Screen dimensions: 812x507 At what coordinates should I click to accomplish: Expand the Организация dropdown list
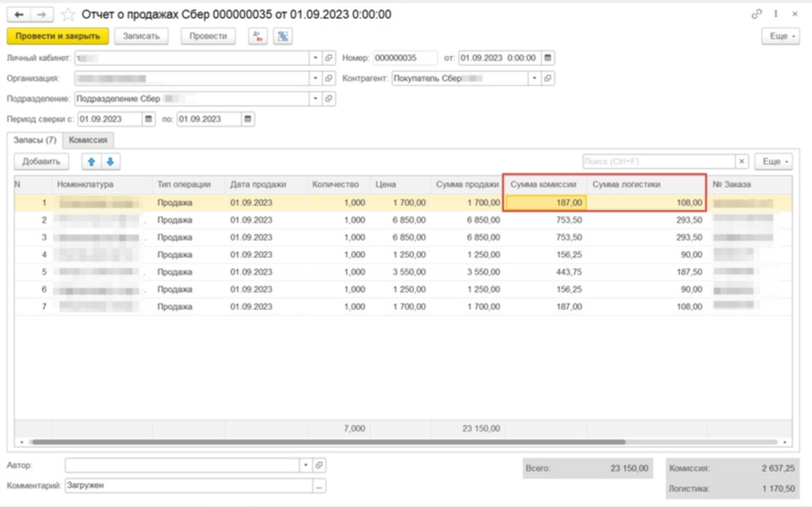315,78
